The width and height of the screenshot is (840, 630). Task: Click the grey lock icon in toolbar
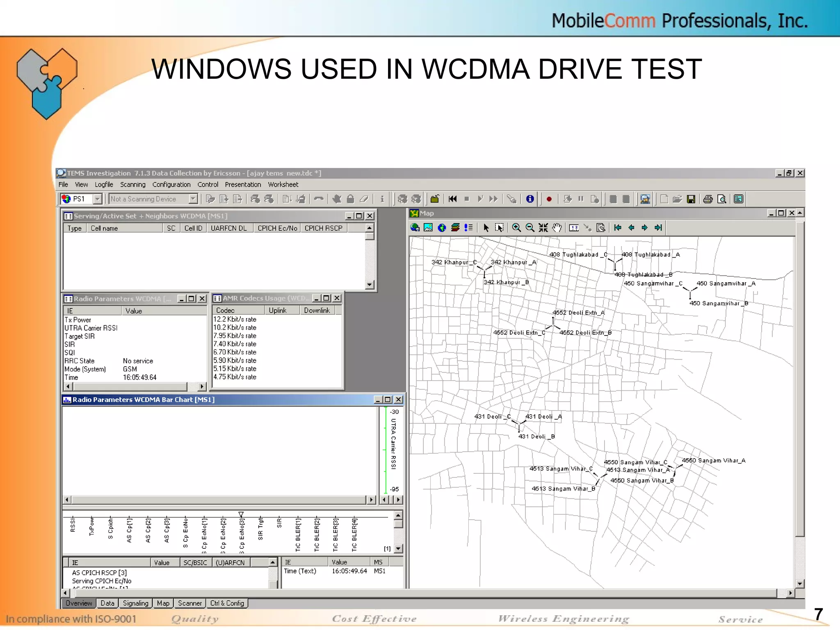350,199
